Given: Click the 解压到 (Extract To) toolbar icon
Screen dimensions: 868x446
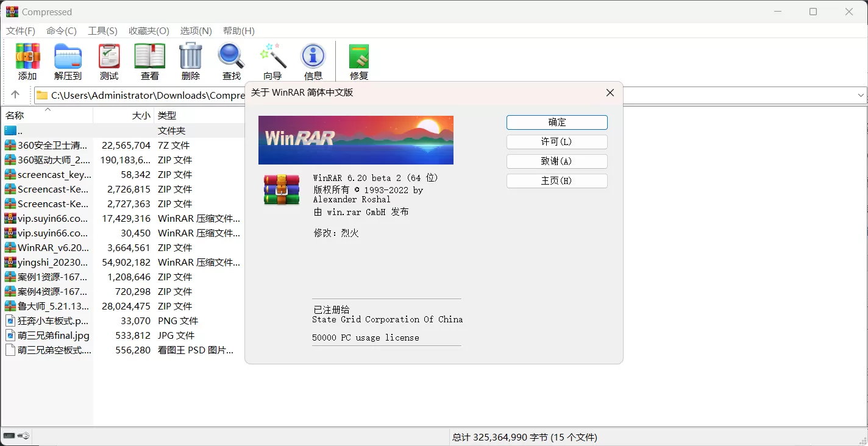Looking at the screenshot, I should [x=68, y=61].
